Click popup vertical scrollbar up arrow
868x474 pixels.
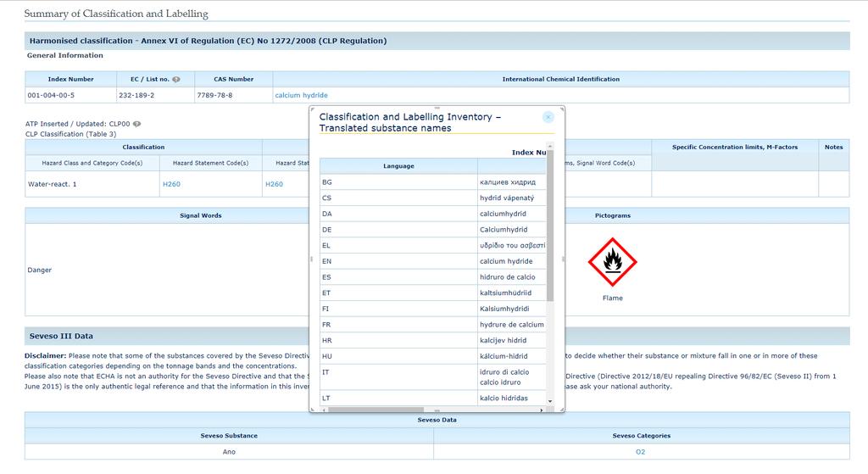(x=549, y=147)
